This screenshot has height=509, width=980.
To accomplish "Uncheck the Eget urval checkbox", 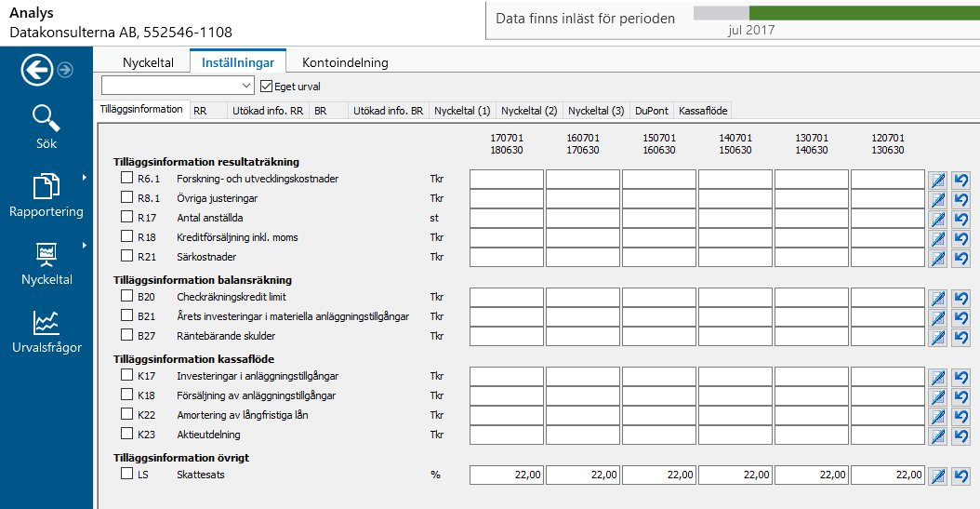I will (266, 87).
